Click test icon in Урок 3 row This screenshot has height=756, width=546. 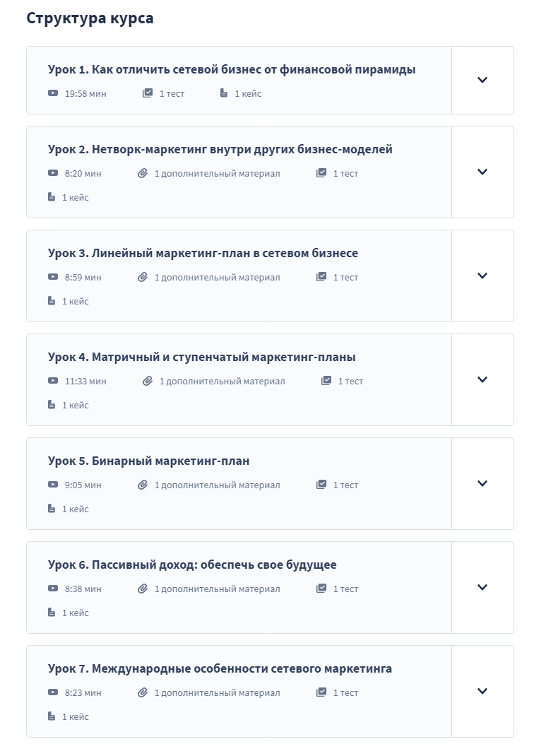pos(321,277)
